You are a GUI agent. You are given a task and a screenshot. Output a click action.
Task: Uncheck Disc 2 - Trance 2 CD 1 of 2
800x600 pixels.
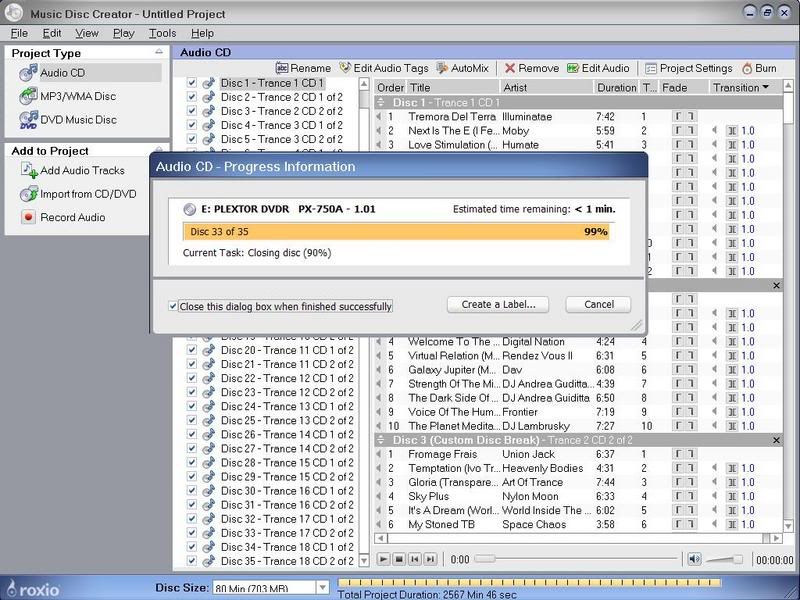pyautogui.click(x=191, y=97)
